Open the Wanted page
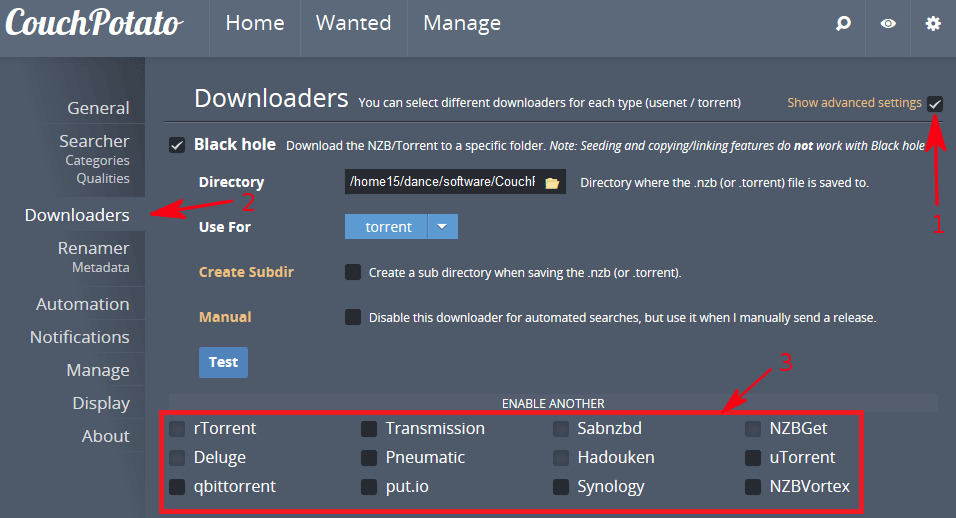Viewport: 956px width, 518px height. point(354,23)
